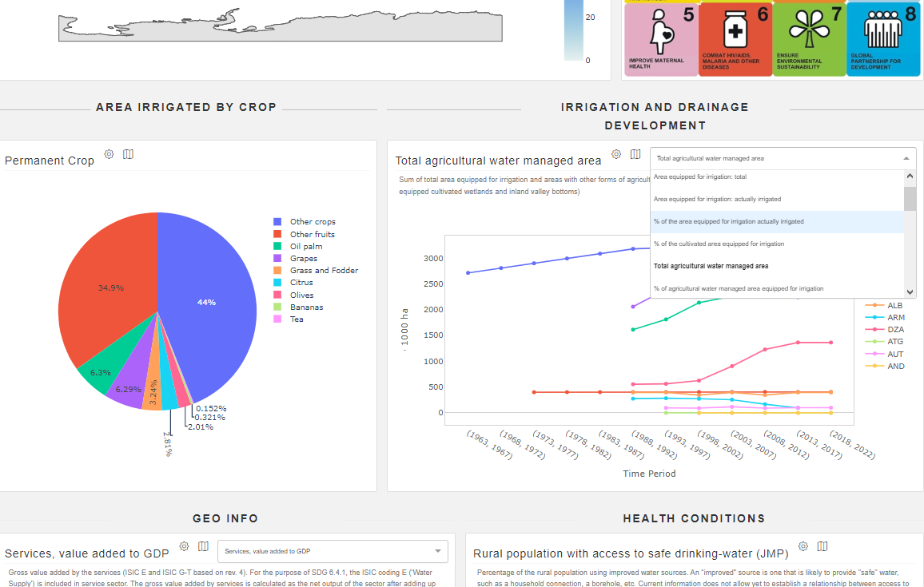Image resolution: width=924 pixels, height=587 pixels.
Task: Open settings for Total agricultural water managed area
Action: click(x=615, y=153)
